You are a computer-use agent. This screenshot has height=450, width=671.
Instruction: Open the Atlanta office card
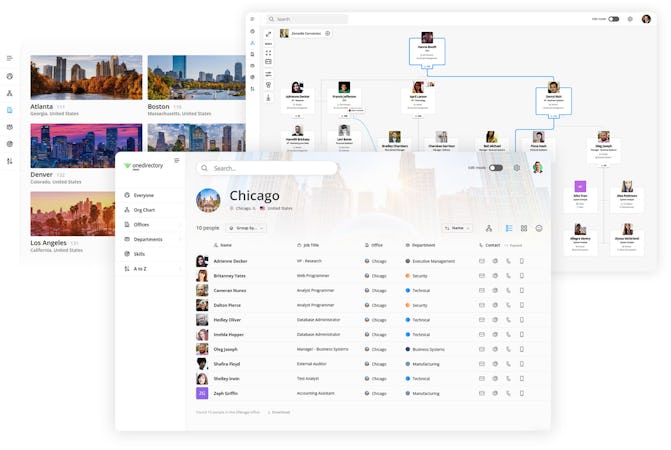pos(86,86)
